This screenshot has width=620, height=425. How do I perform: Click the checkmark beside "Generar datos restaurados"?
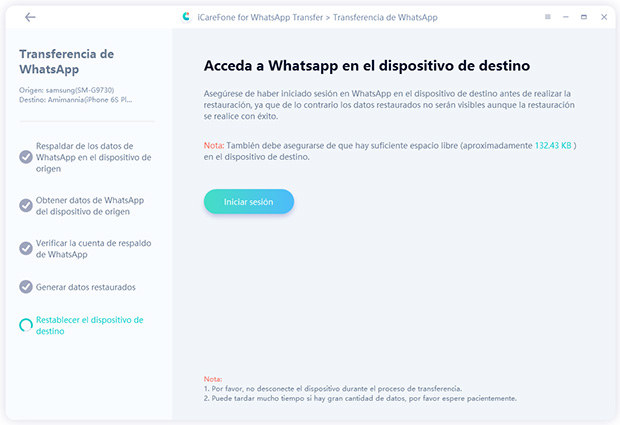coord(26,287)
